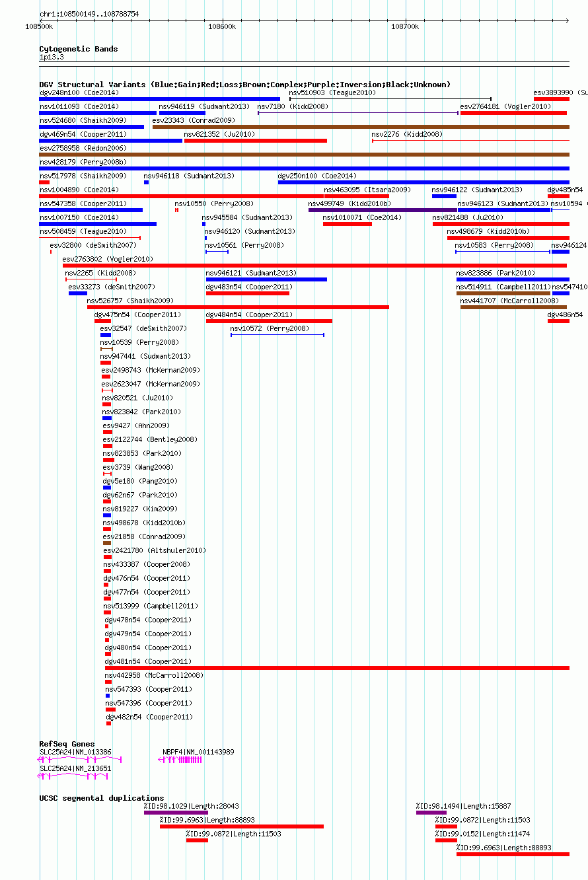
Task: Click the nsv499749 (Kidd2010b) purple bar
Action: pyautogui.click(x=383, y=210)
